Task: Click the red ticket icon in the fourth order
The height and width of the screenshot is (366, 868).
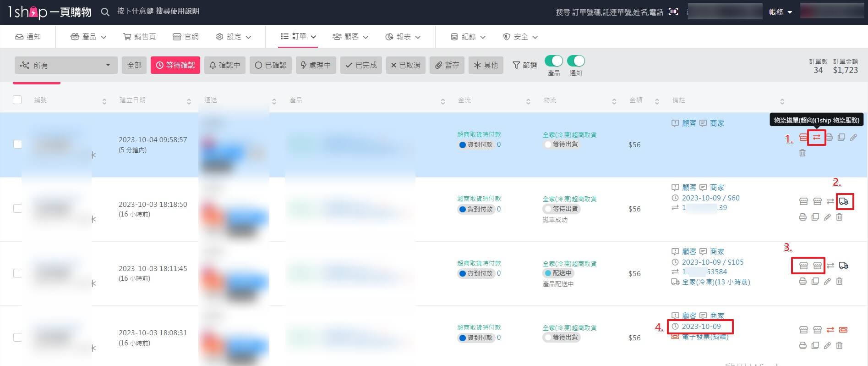Action: pyautogui.click(x=843, y=330)
